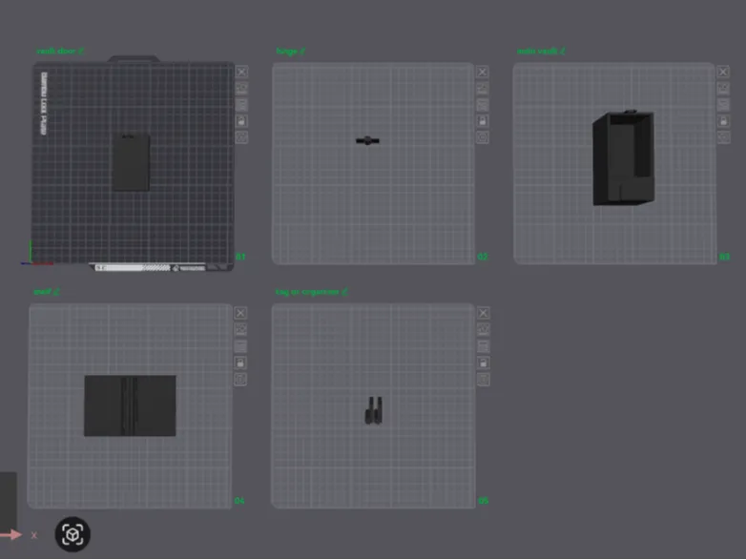Remove the tag or organizer plate
746x560 pixels.
pyautogui.click(x=484, y=313)
